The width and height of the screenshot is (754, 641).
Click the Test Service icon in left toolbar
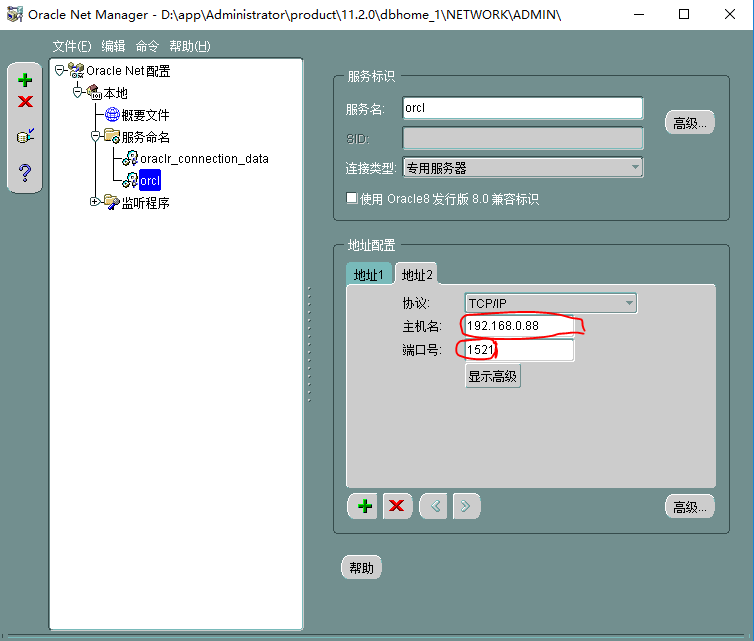click(x=25, y=136)
